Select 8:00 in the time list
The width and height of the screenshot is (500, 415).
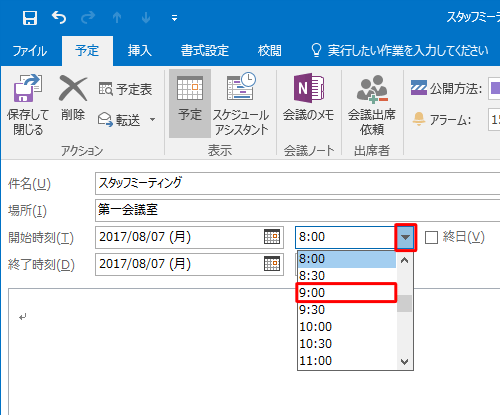[347, 259]
